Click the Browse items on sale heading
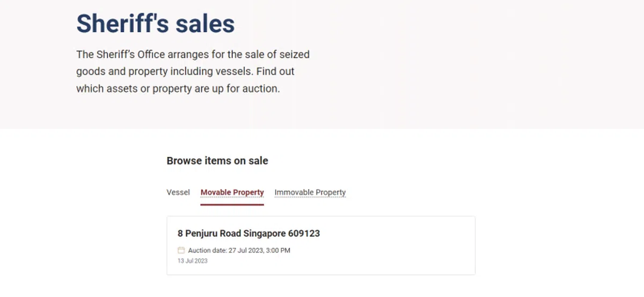Screen dimensions: 644x297 (217, 161)
